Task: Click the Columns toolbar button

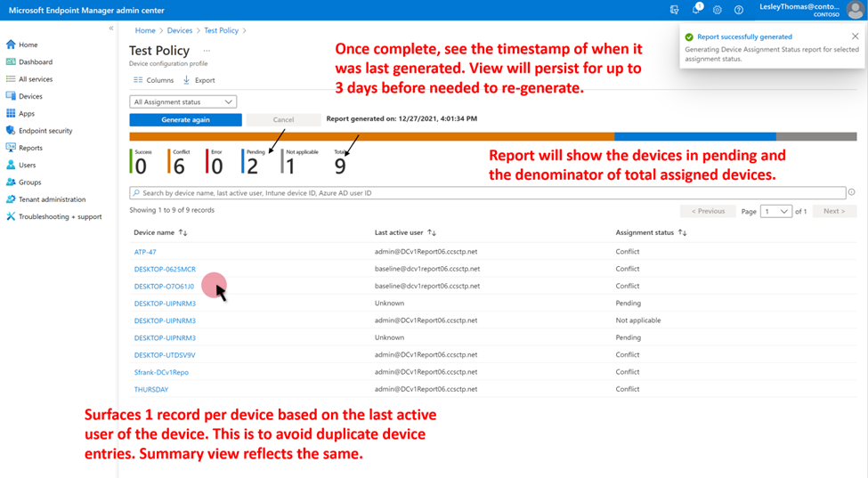Action: point(153,80)
